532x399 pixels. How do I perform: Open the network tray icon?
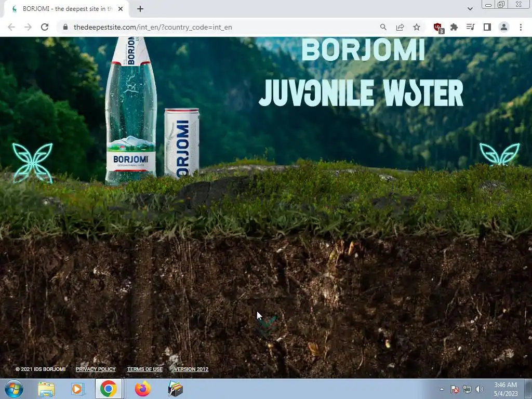pos(467,390)
